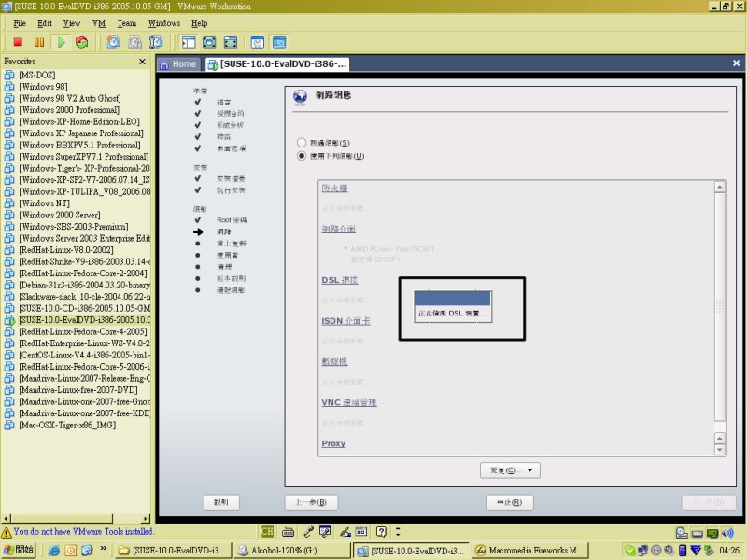Open the Help menu
The image size is (747, 560).
click(x=199, y=23)
